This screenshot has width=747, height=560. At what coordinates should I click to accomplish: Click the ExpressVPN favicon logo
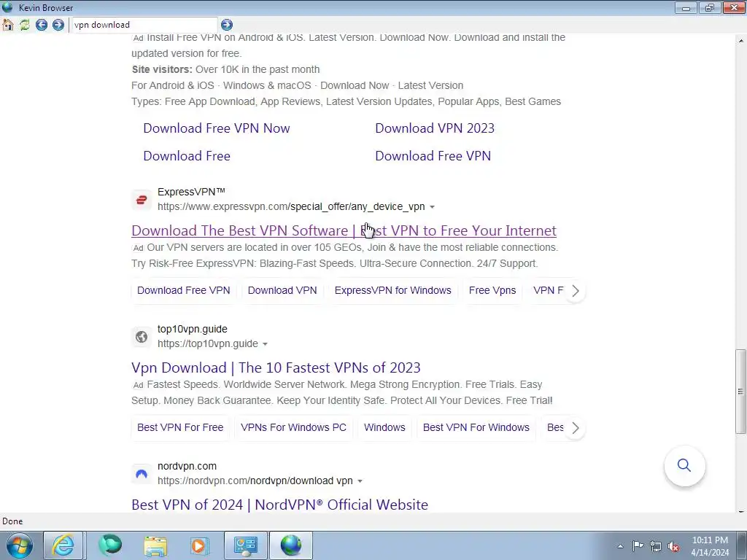[142, 200]
